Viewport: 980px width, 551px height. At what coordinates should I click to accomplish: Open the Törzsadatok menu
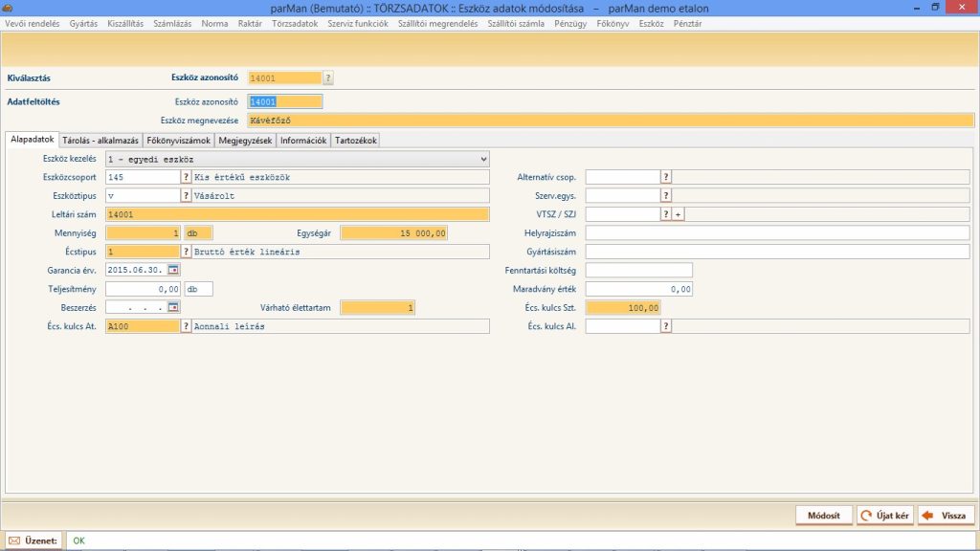pyautogui.click(x=295, y=24)
